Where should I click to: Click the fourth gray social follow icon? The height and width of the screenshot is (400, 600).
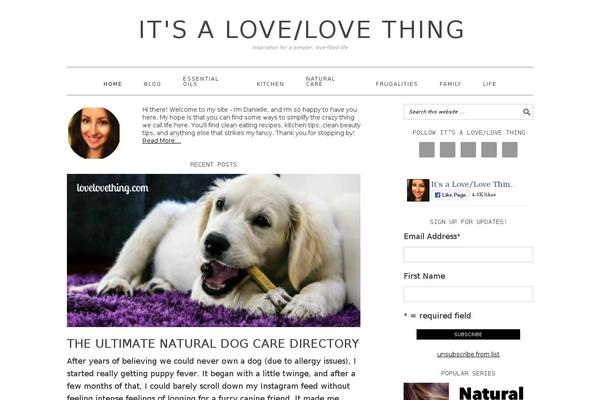click(489, 150)
